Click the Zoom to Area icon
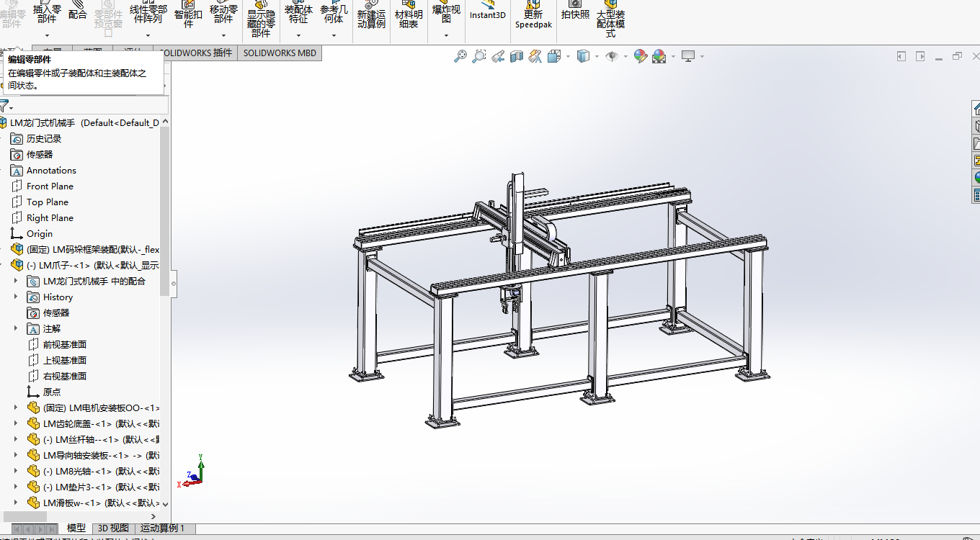Viewport: 980px width, 540px height. [479, 56]
